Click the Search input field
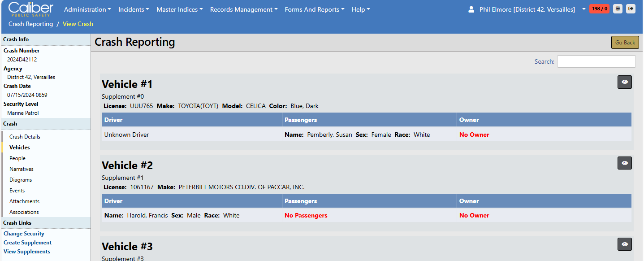The height and width of the screenshot is (261, 644). pyautogui.click(x=596, y=61)
